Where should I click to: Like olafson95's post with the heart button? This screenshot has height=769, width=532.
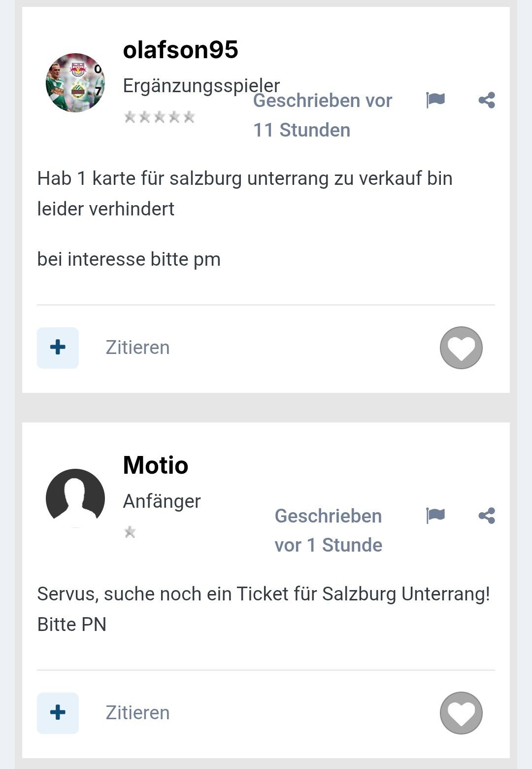(461, 348)
